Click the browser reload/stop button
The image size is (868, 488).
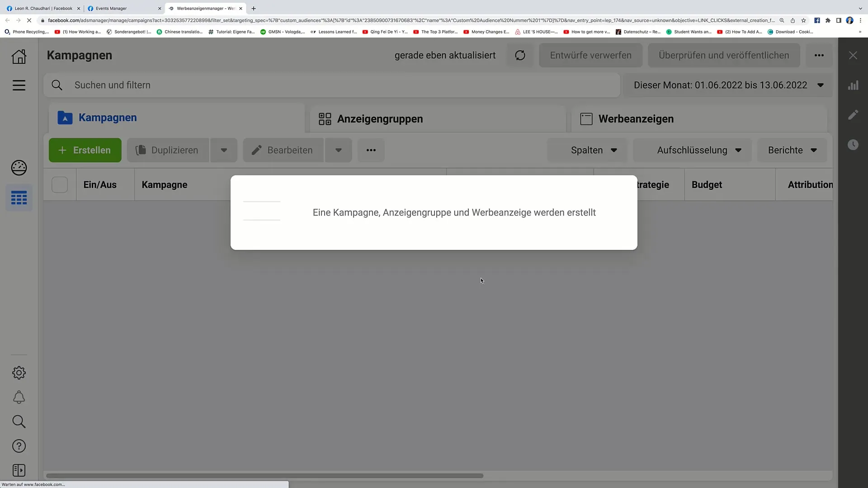point(29,20)
